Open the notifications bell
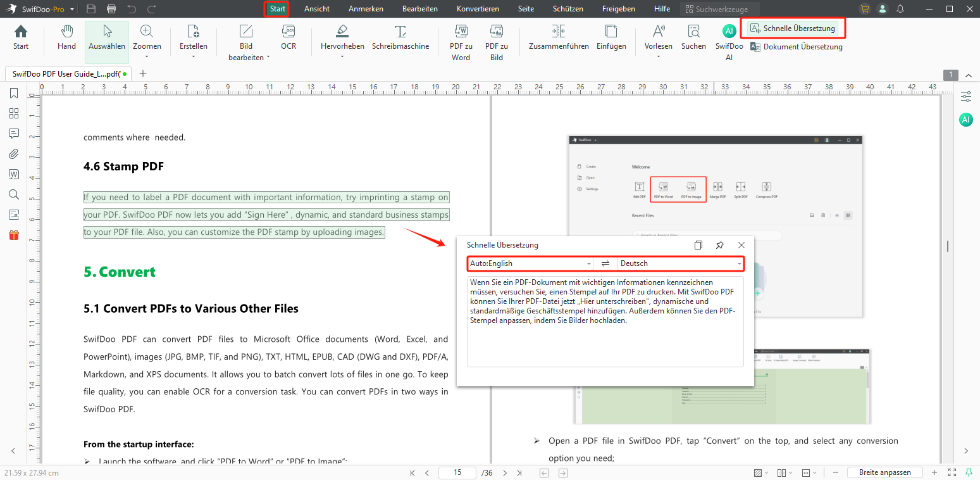 (900, 9)
